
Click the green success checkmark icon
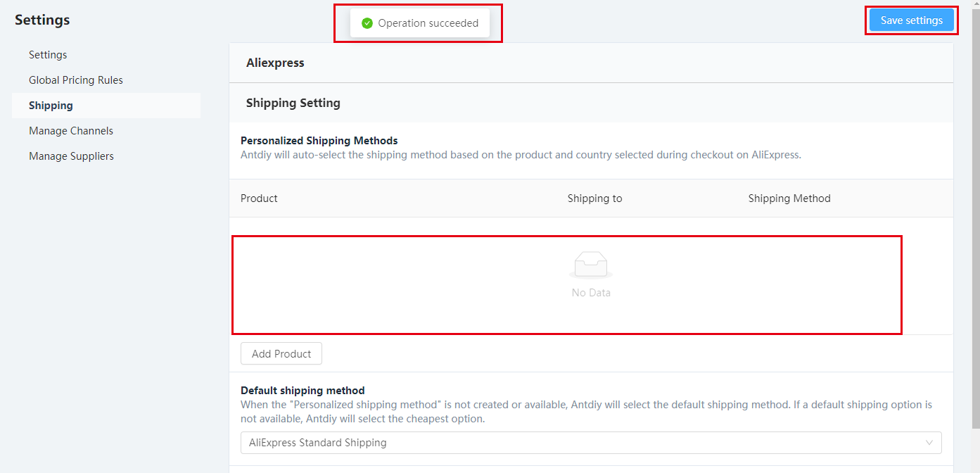(367, 23)
